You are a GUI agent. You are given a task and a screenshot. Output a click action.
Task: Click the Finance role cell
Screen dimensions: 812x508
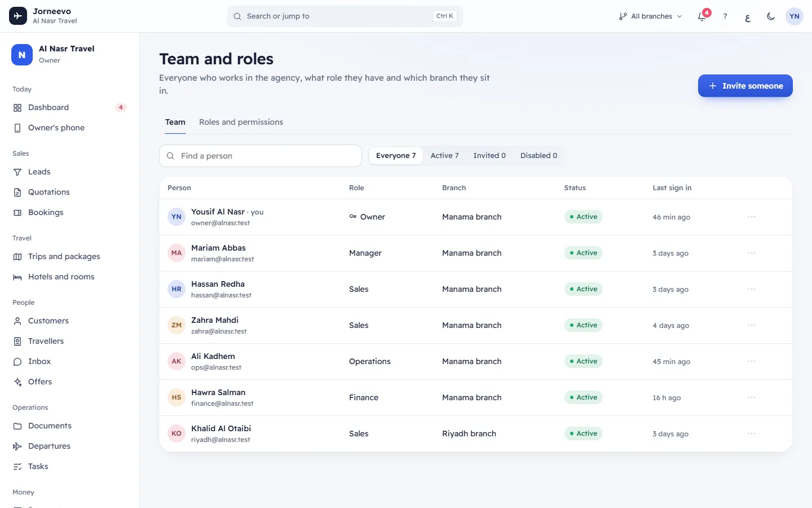click(364, 397)
